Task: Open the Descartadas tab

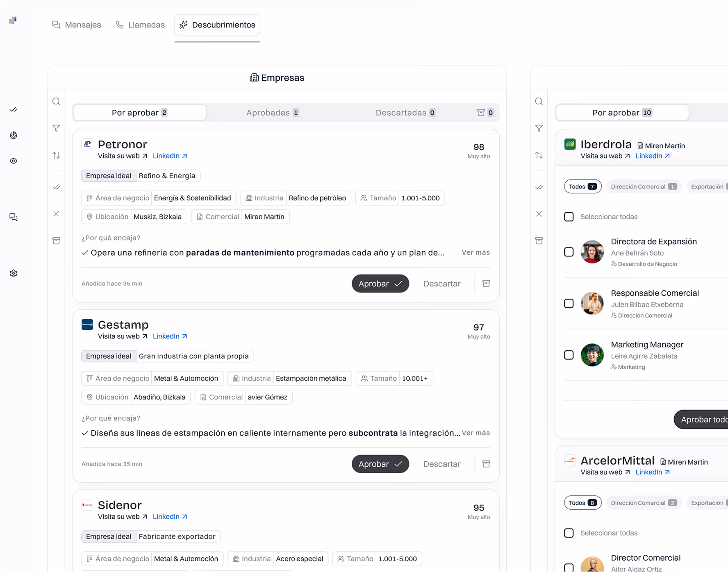Action: 405,113
